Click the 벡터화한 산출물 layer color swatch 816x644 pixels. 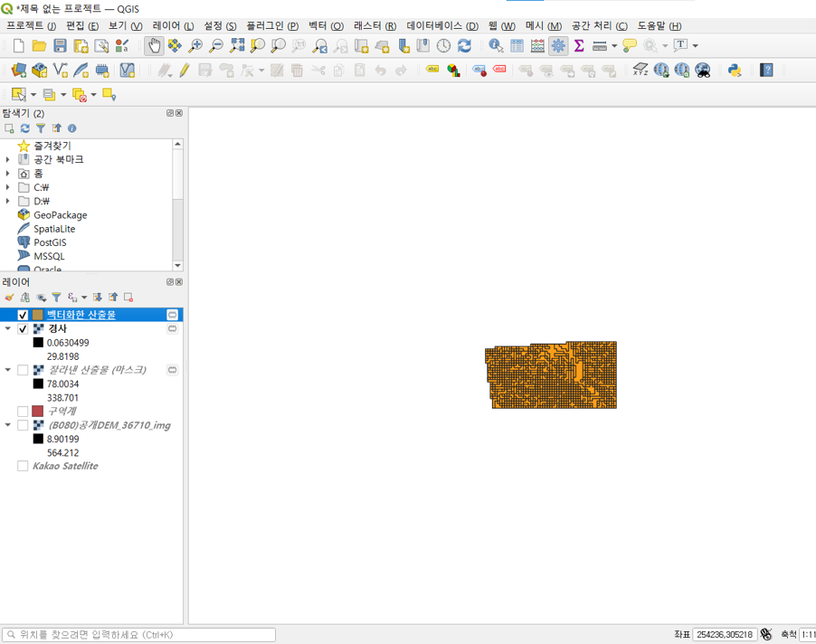point(37,315)
